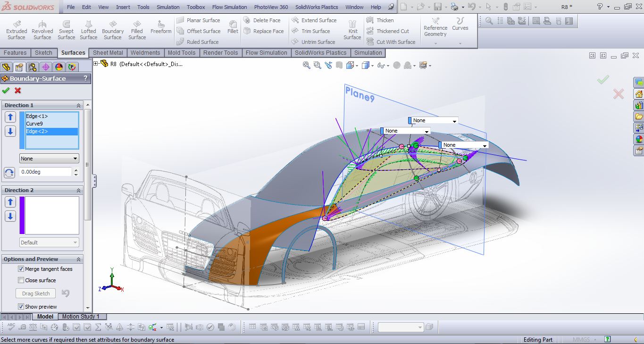This screenshot has height=344, width=644.
Task: Click the Freeform tool
Action: point(161,27)
